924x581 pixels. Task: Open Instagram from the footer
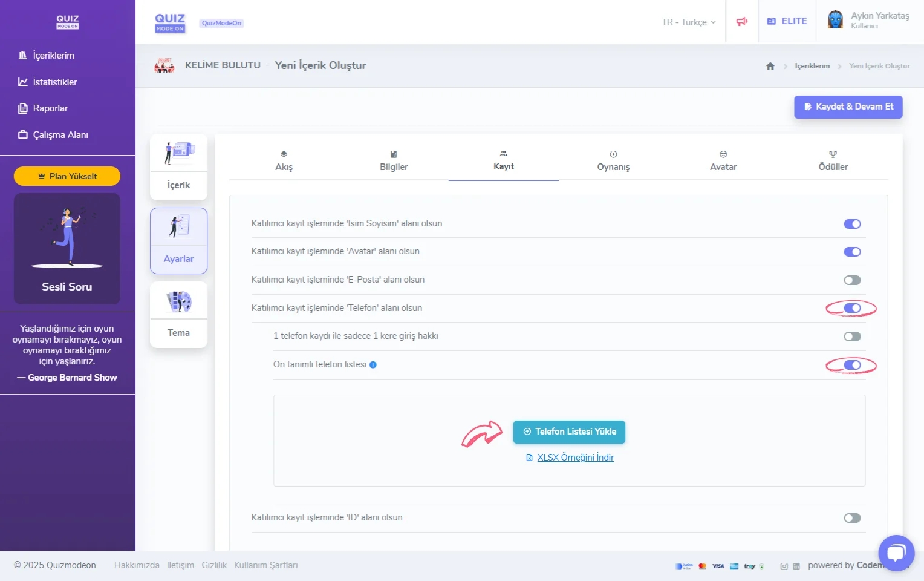784,566
